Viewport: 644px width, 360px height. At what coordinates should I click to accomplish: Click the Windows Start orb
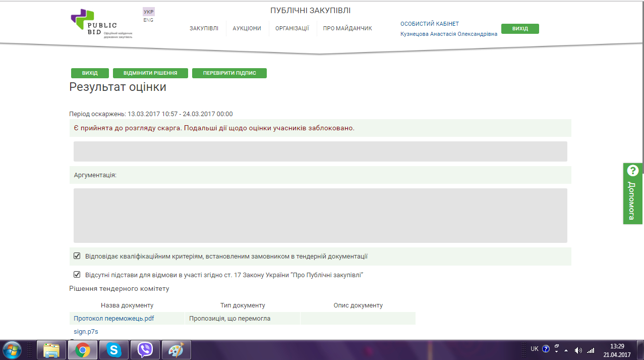tap(12, 349)
